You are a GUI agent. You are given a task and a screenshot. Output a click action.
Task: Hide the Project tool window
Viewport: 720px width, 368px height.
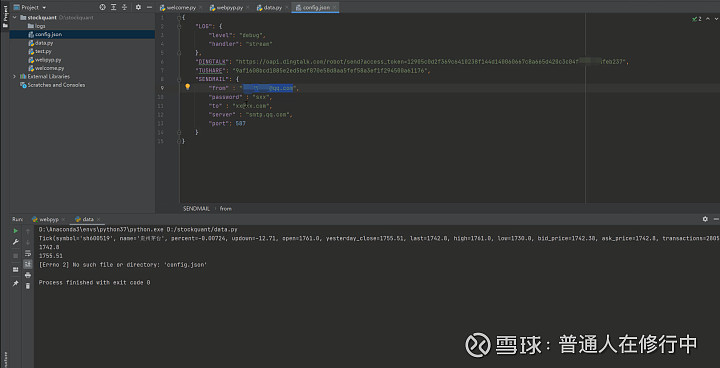[x=149, y=7]
